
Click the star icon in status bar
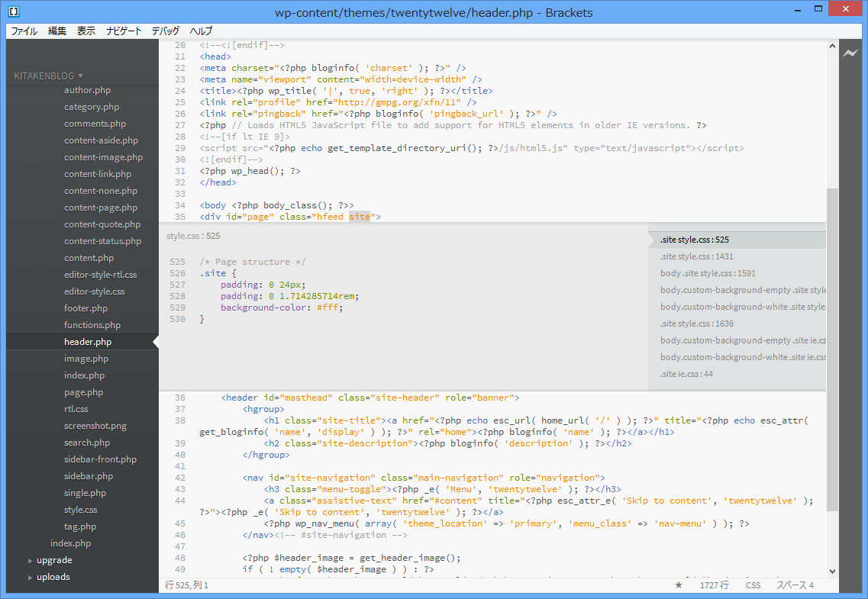coord(678,585)
